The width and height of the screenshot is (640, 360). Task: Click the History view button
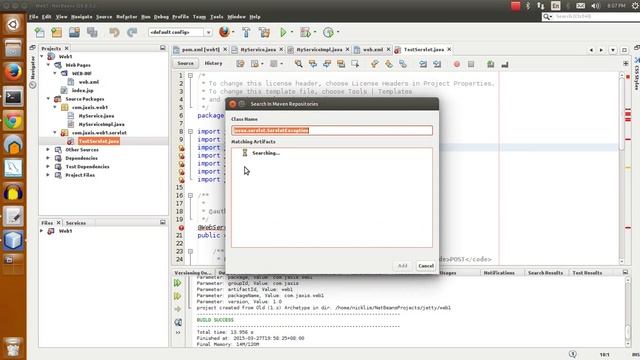[213, 64]
